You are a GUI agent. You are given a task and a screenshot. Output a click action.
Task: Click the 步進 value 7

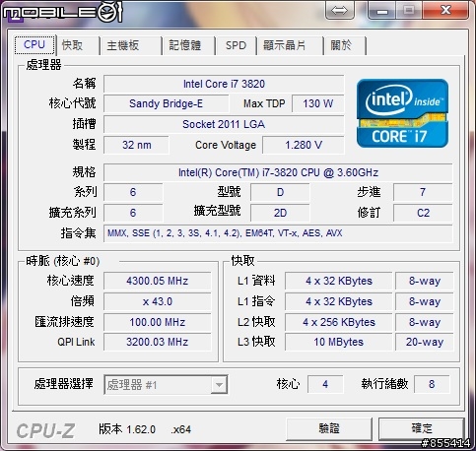pos(423,192)
